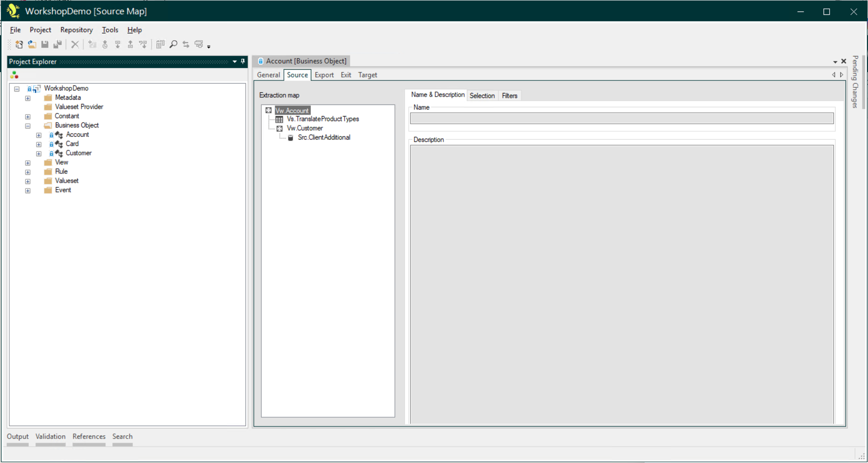Open the Repository menu
Screen dimensions: 868x463
coord(76,30)
